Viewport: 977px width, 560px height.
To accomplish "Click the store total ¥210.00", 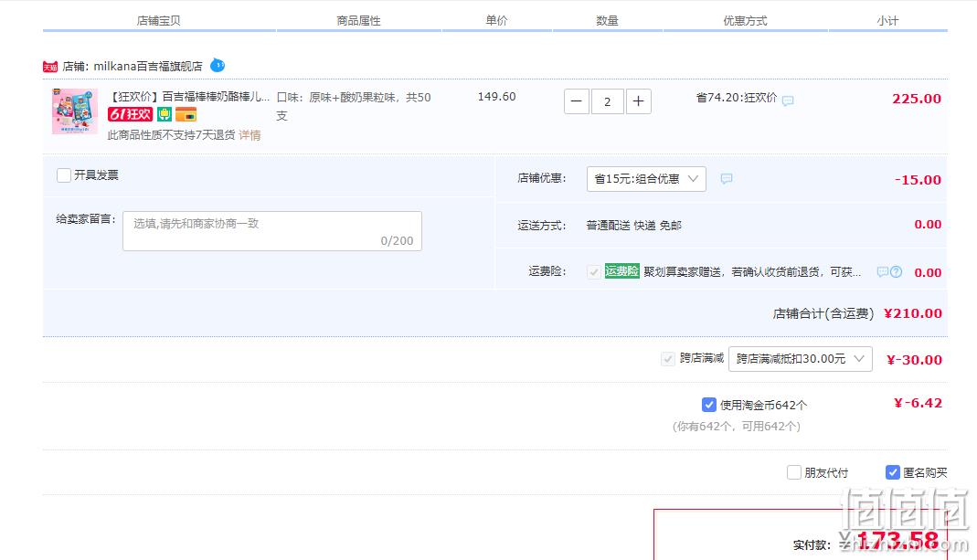I will (913, 313).
